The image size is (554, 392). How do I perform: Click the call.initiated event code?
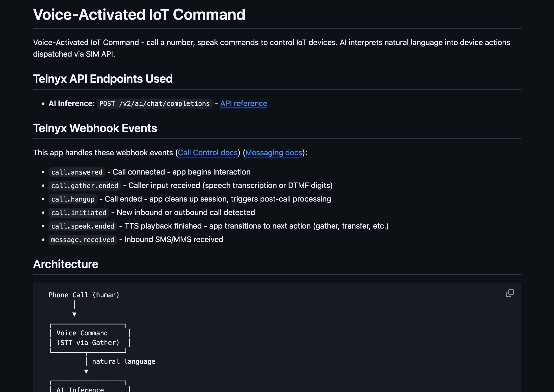pyautogui.click(x=79, y=213)
